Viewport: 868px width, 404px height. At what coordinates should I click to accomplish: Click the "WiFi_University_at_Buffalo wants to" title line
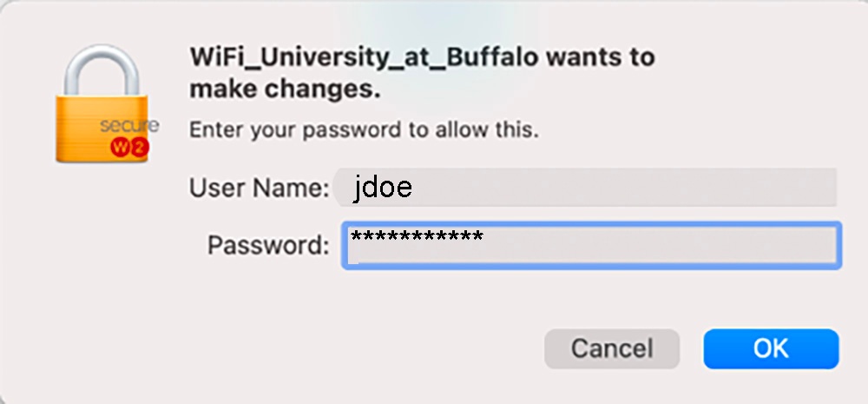(x=422, y=59)
